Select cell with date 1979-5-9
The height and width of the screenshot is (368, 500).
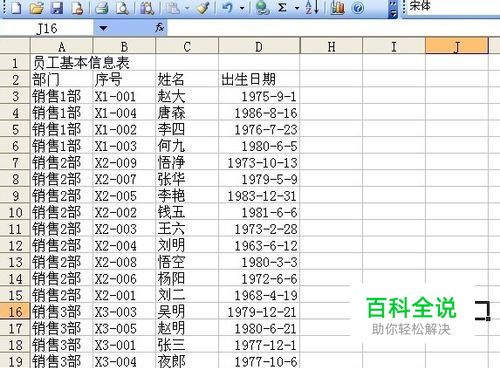[259, 179]
